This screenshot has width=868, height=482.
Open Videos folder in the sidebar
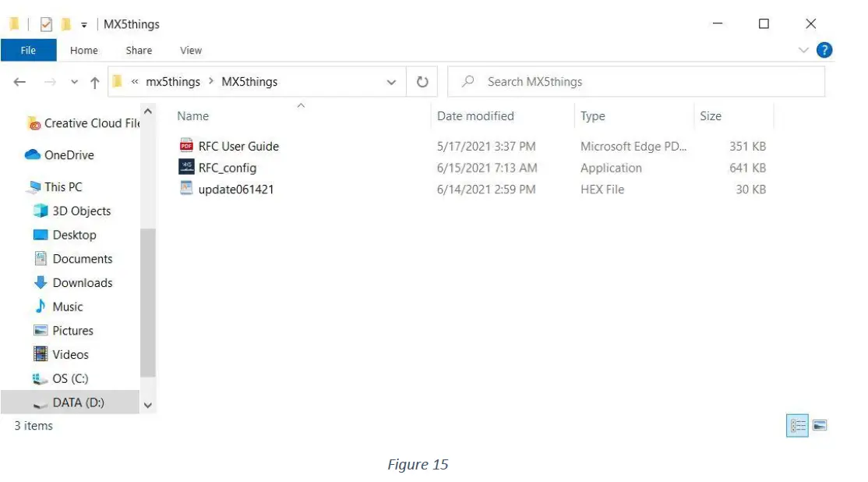point(61,355)
